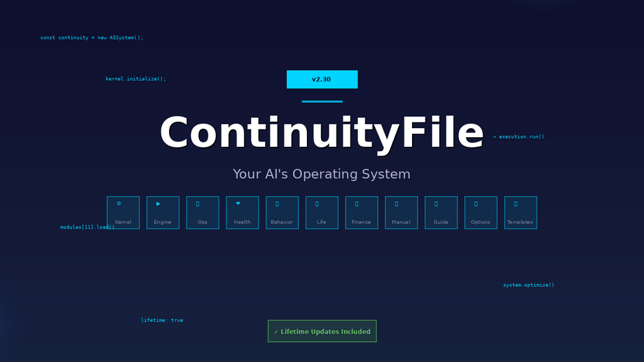Open the Guide module tile
This screenshot has width=644, height=362.
[441, 213]
